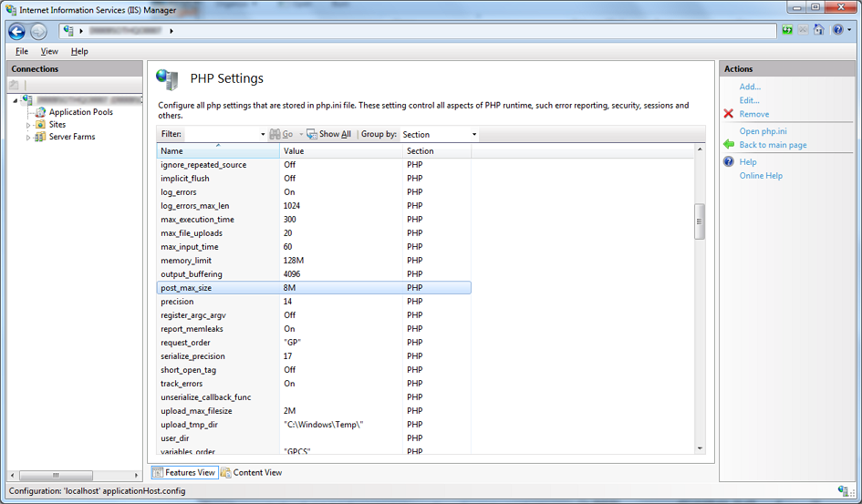The height and width of the screenshot is (504, 862).
Task: Open the Go button dropdown arrow
Action: point(301,135)
